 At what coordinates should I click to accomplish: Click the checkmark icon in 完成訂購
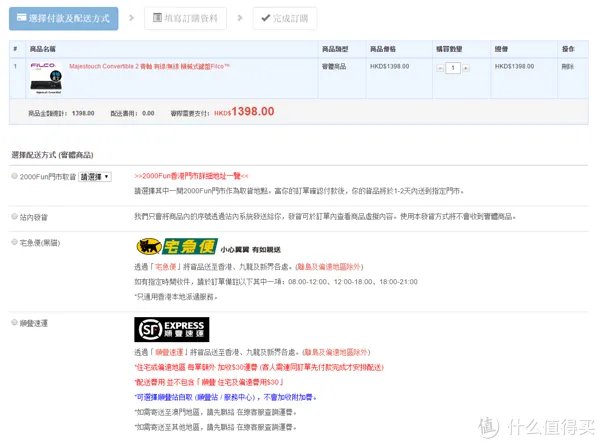coord(266,18)
